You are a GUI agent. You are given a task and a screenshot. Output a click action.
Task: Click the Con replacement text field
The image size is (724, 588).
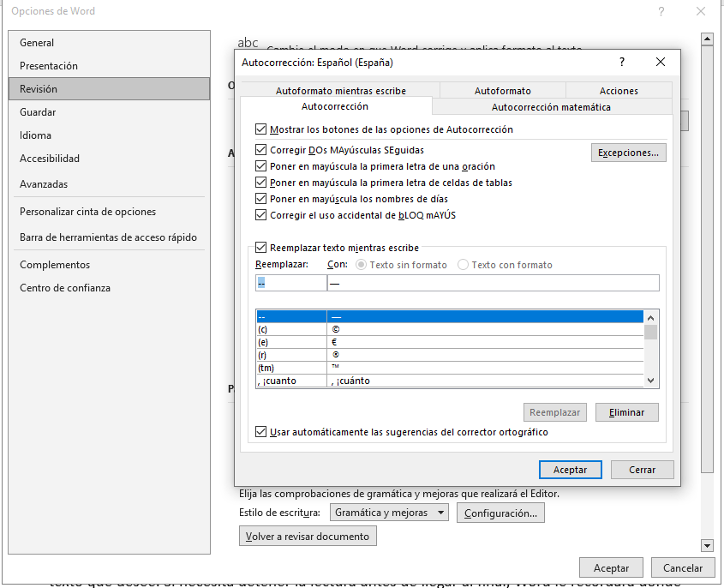pos(494,283)
